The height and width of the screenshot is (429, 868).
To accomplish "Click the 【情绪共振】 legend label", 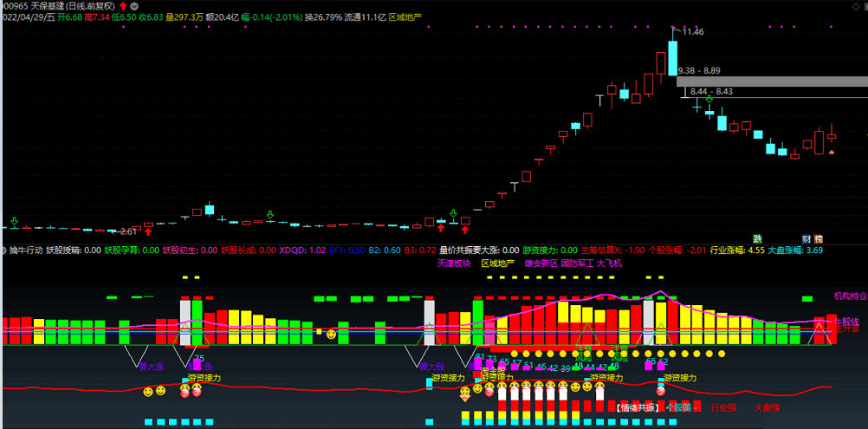I will click(x=638, y=408).
